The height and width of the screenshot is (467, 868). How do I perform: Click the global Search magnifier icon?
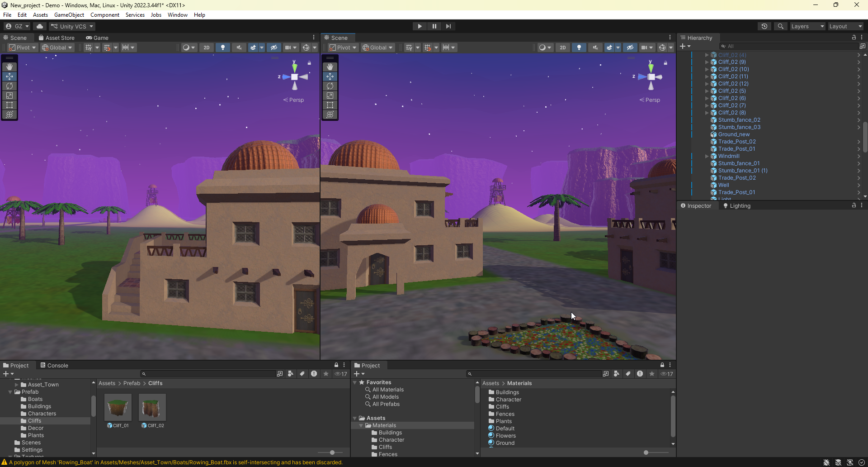point(780,26)
